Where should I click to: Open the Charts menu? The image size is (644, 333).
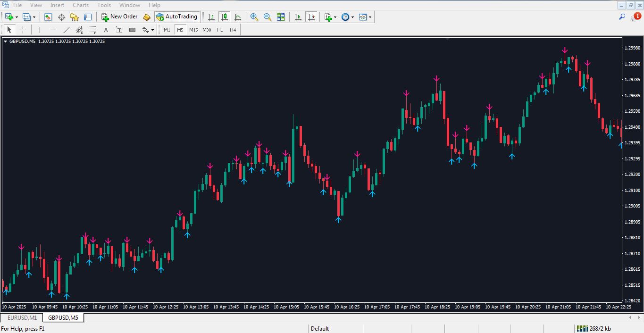coord(80,5)
